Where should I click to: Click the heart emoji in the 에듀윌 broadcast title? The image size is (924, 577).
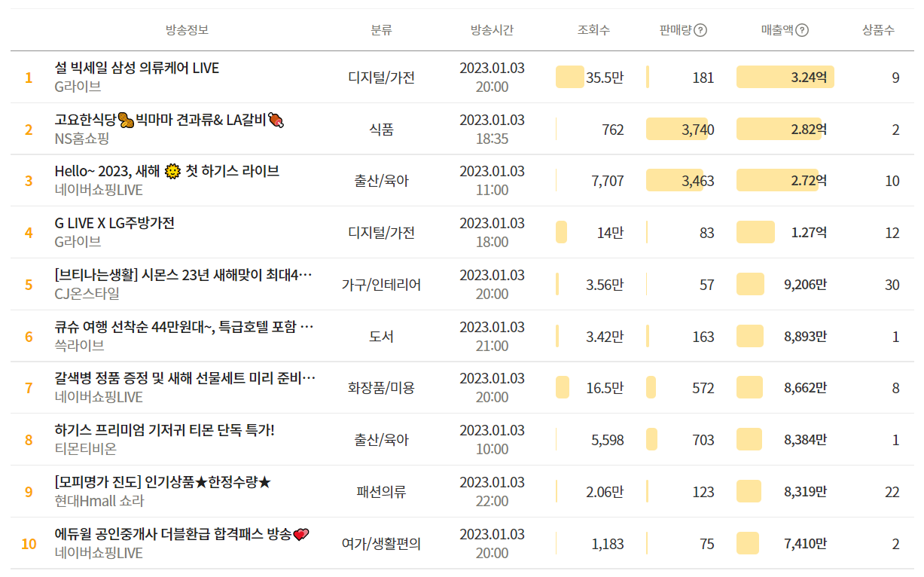pos(300,534)
